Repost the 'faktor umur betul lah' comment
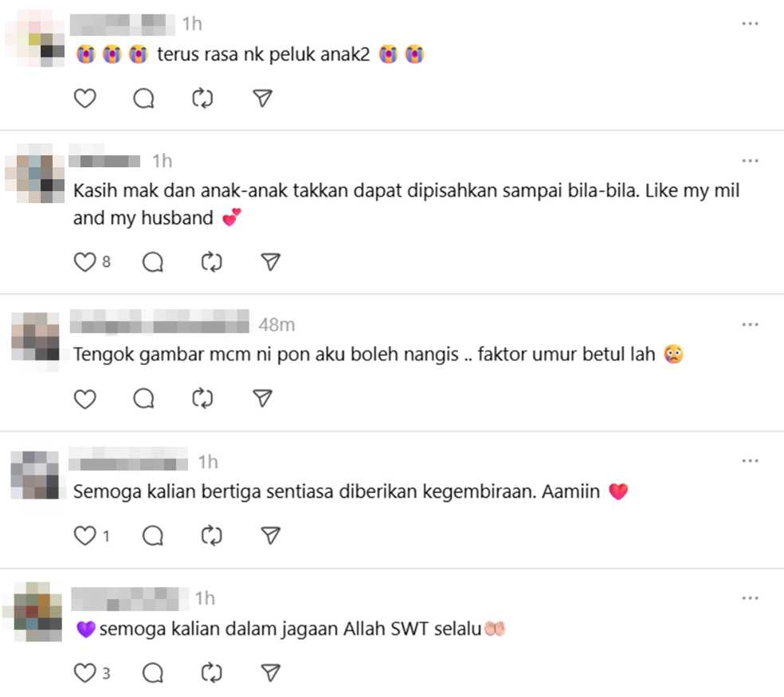The width and height of the screenshot is (784, 697). click(202, 398)
